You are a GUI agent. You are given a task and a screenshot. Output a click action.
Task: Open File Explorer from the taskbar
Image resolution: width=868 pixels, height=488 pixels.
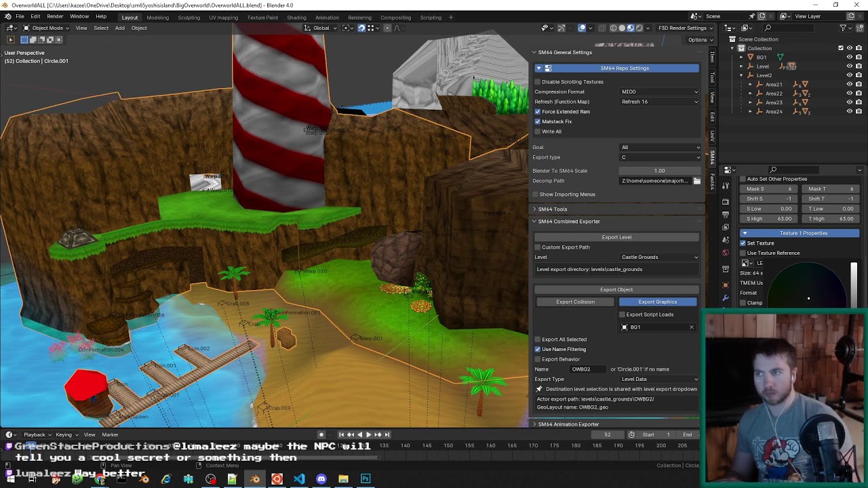tap(344, 479)
